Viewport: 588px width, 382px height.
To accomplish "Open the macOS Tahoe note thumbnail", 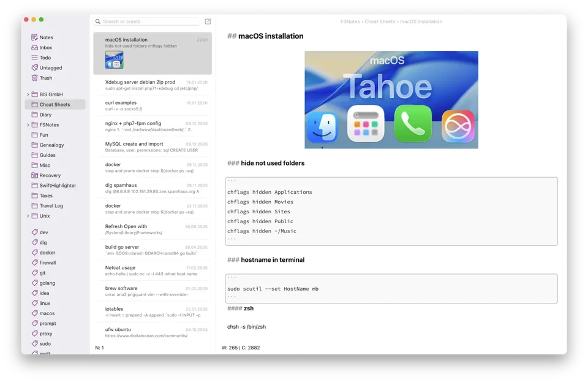I will point(115,60).
